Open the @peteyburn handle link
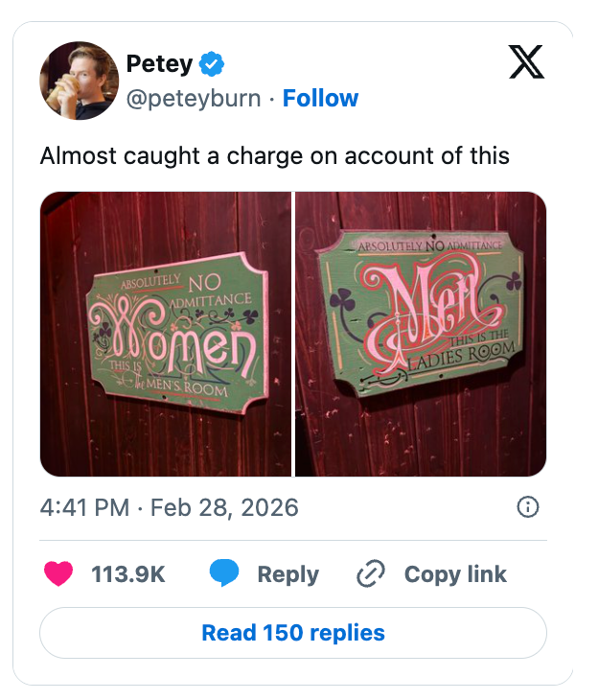598x700 pixels. point(194,99)
